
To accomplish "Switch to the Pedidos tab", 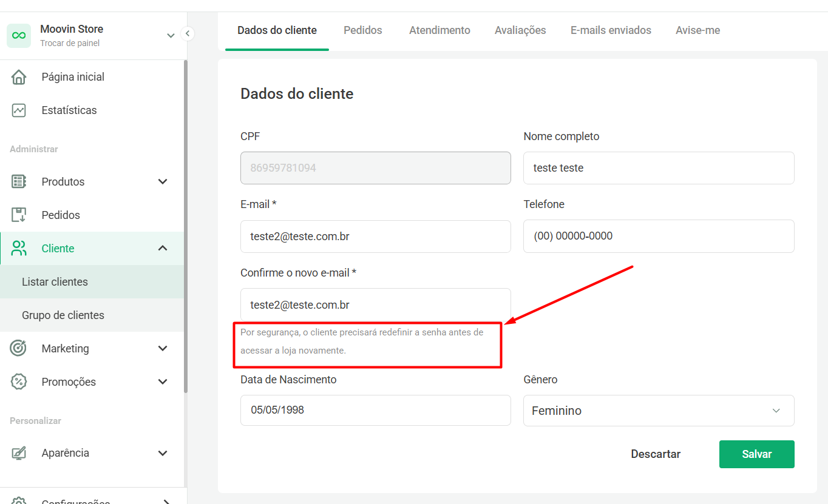I will click(x=363, y=30).
